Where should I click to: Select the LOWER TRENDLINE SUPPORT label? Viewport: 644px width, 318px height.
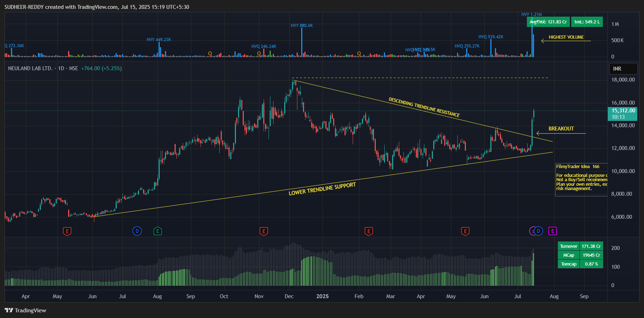click(322, 189)
